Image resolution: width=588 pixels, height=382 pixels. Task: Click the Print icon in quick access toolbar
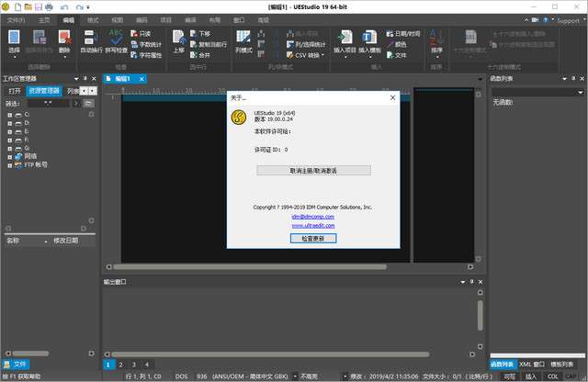click(x=49, y=6)
